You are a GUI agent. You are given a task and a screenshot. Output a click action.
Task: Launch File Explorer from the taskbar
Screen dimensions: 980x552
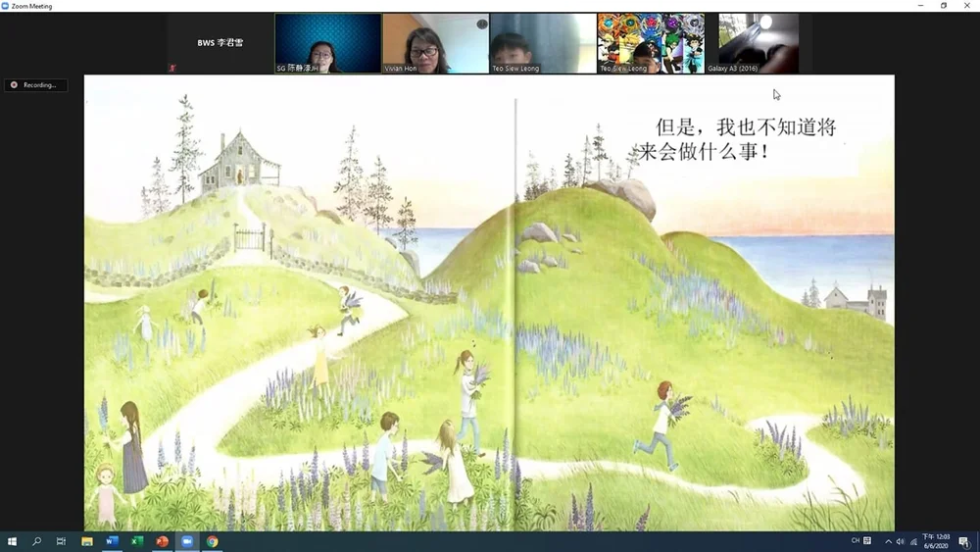tap(87, 541)
